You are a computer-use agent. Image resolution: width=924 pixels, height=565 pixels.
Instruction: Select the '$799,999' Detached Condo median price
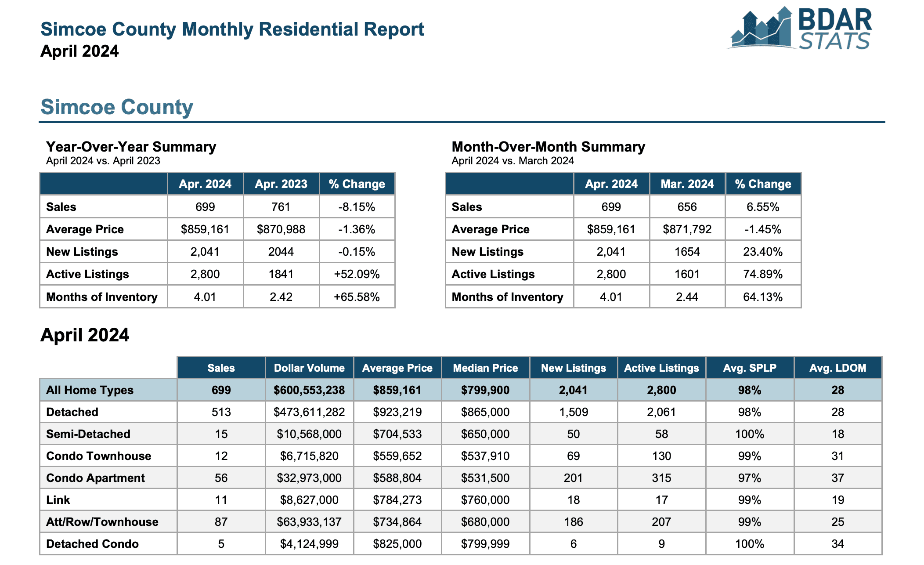point(486,544)
